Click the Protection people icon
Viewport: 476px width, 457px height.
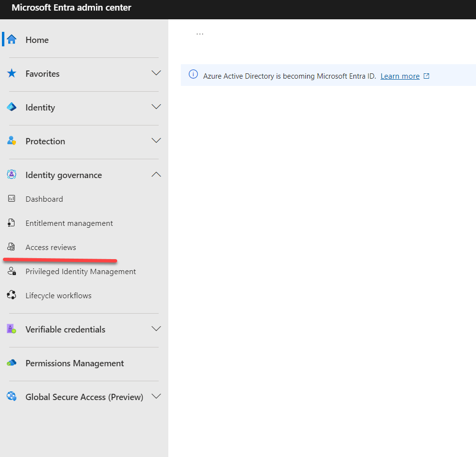(11, 140)
